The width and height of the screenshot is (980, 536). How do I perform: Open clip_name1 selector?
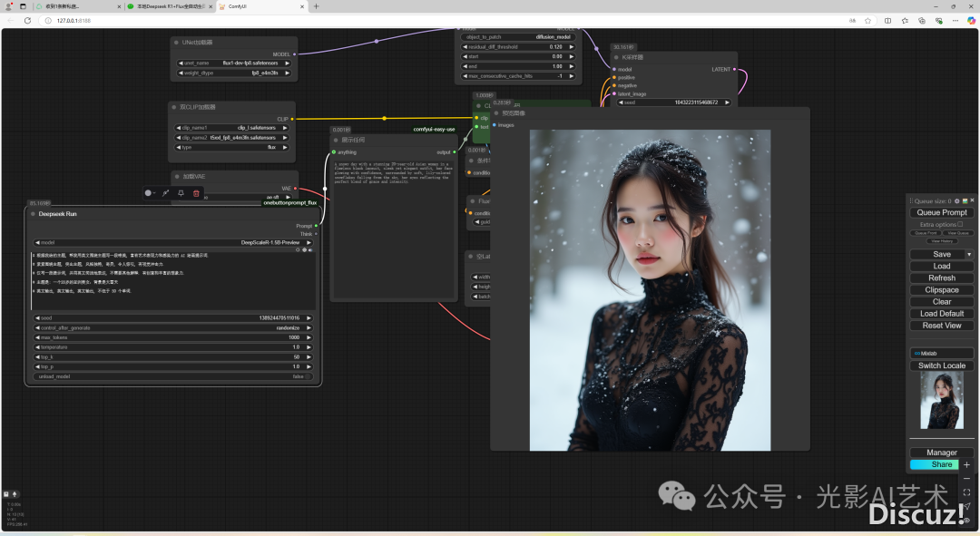tap(231, 128)
